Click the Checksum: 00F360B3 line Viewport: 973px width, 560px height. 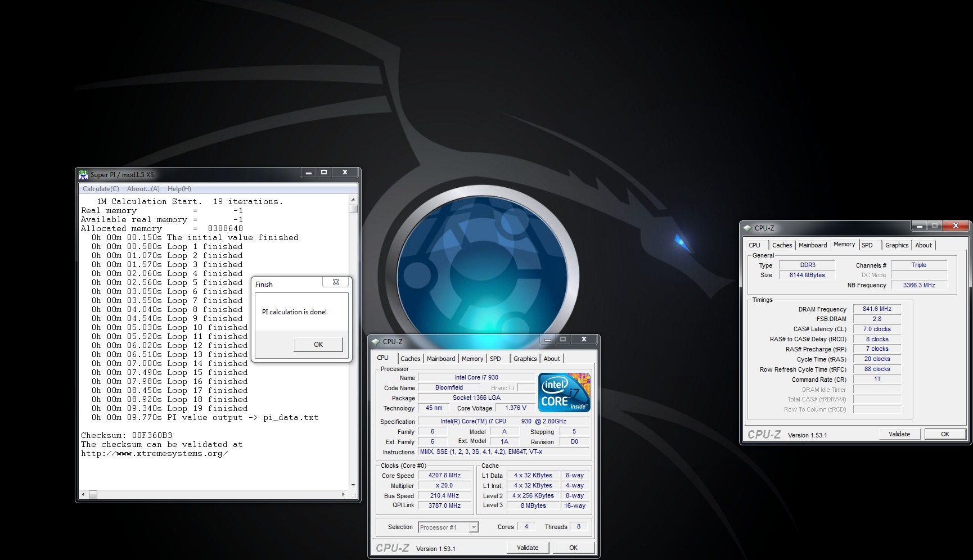127,436
